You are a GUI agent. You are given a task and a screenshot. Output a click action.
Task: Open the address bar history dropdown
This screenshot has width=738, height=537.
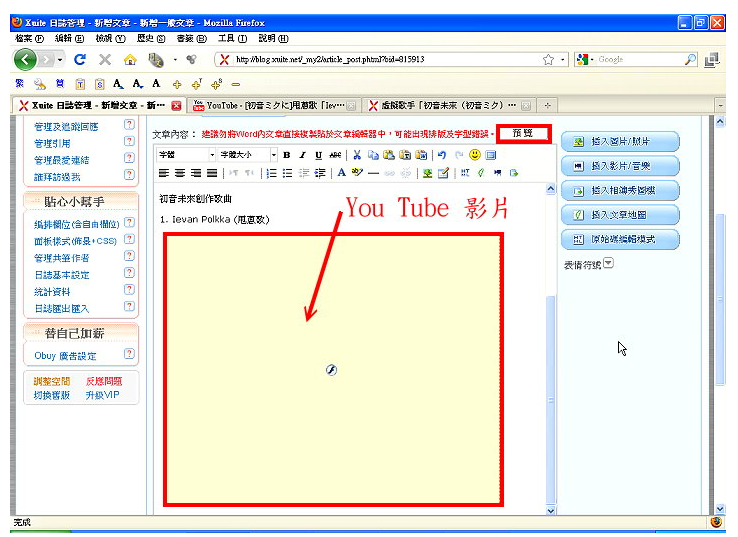[x=563, y=60]
